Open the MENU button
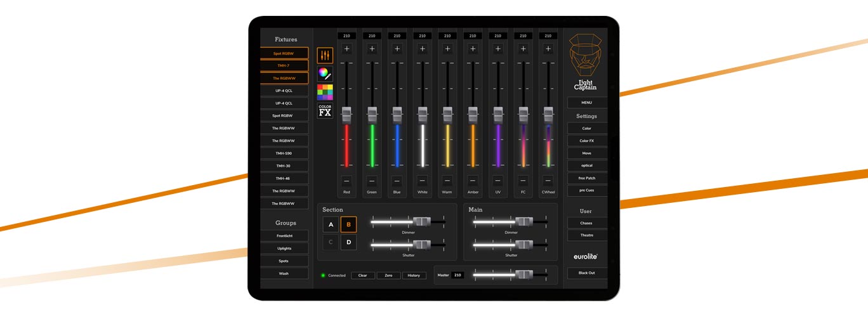Viewport: 868px width, 317px height. [586, 103]
